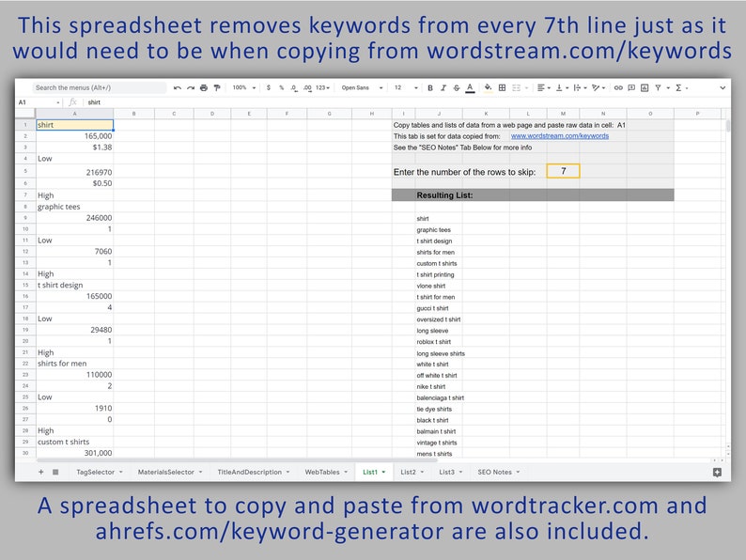Select the Paint format tool
The height and width of the screenshot is (560, 746).
pyautogui.click(x=217, y=87)
